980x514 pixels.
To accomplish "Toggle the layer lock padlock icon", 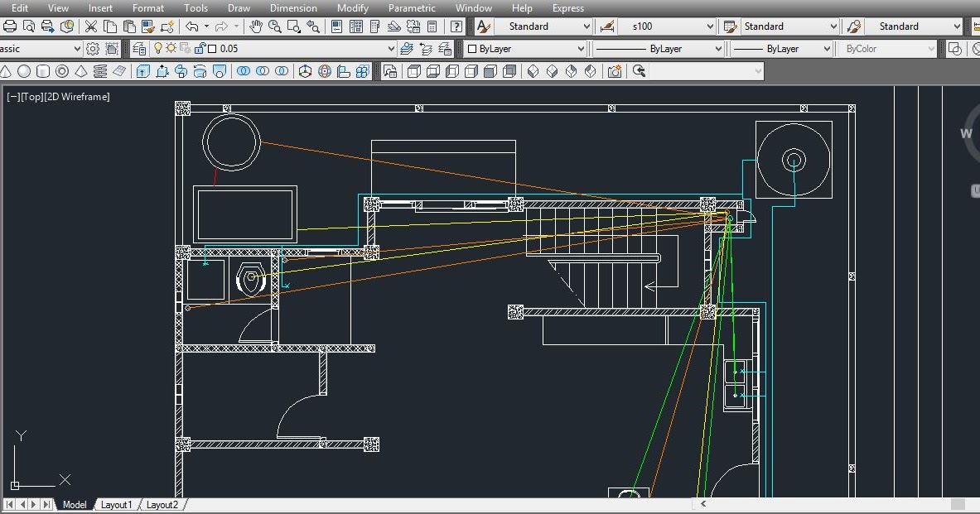I will click(200, 48).
